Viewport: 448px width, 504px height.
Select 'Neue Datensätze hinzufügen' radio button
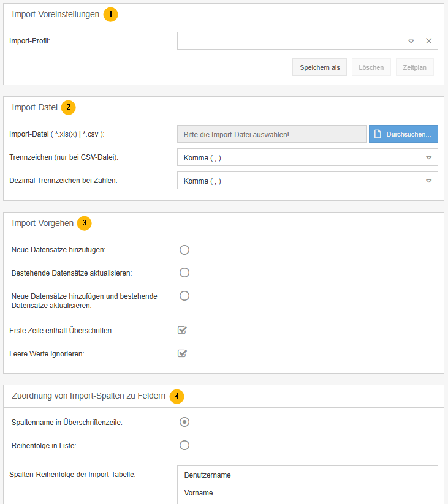point(184,250)
